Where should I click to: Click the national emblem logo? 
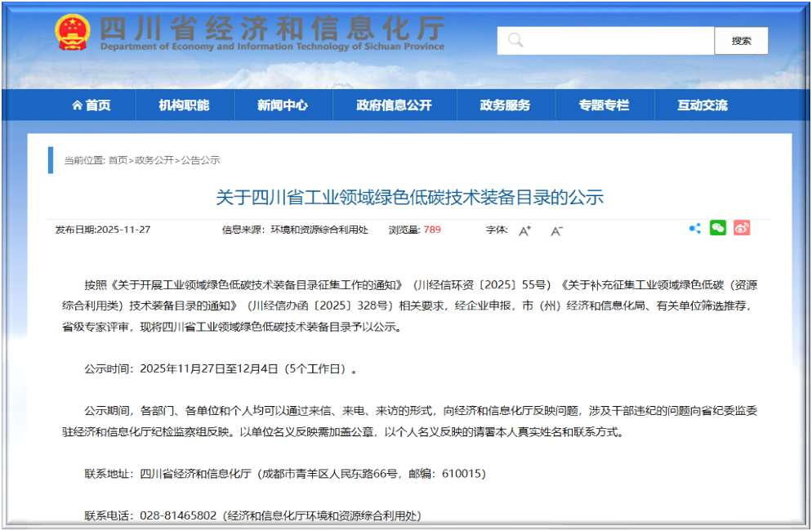(72, 31)
